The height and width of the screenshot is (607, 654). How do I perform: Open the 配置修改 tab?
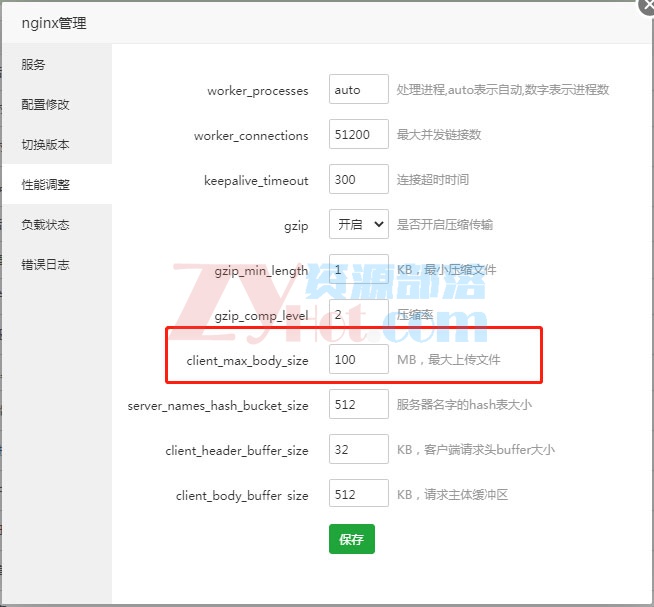coord(57,105)
